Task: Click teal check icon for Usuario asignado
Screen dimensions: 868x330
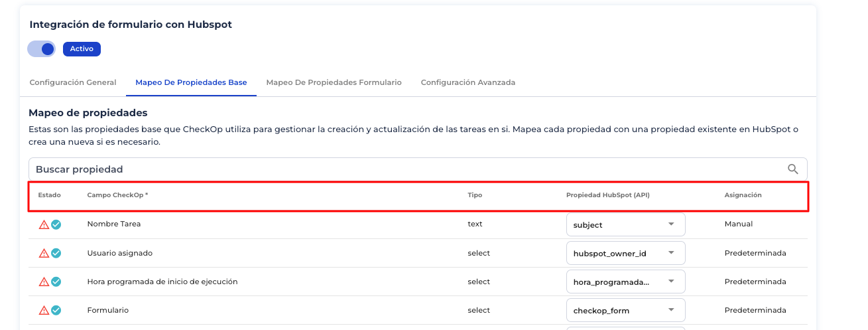Action: (x=56, y=253)
